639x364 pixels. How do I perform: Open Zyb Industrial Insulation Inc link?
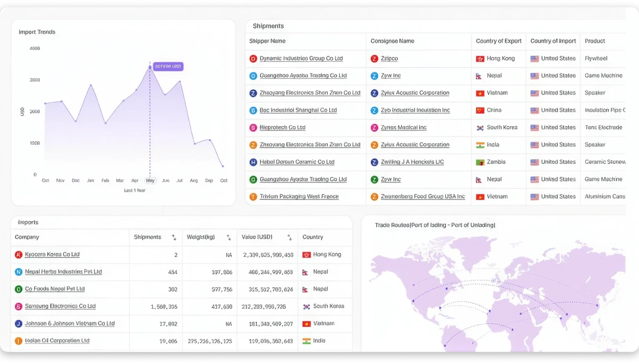click(415, 110)
